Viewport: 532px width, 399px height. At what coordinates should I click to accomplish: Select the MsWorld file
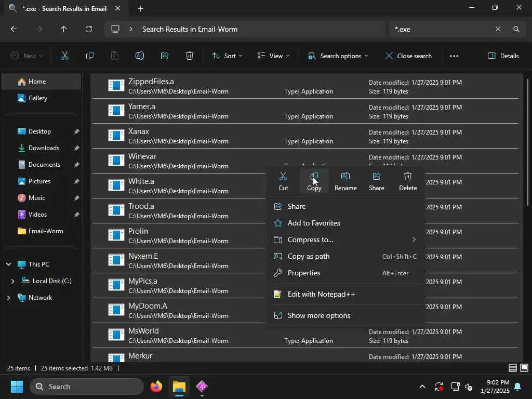click(305, 336)
